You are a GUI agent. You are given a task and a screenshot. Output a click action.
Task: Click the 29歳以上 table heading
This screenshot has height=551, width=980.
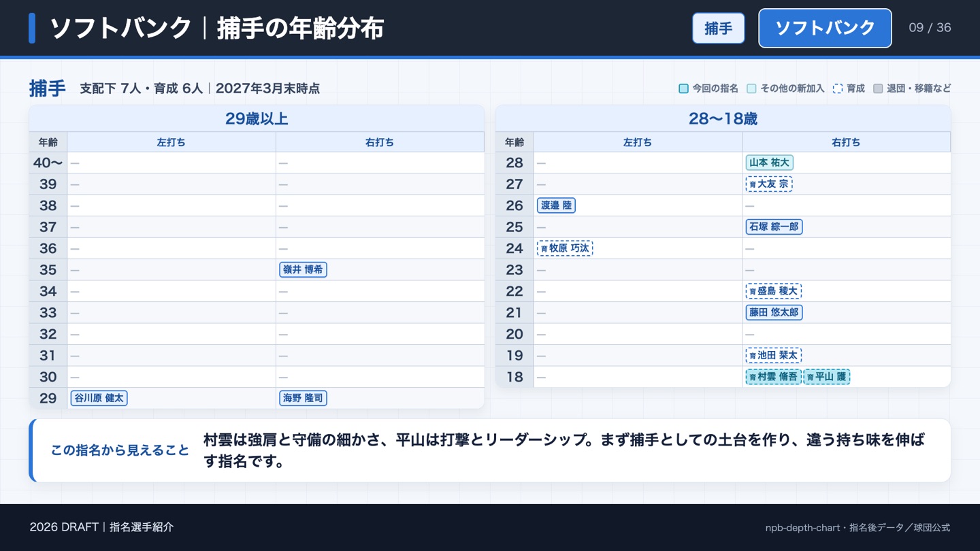coord(257,119)
